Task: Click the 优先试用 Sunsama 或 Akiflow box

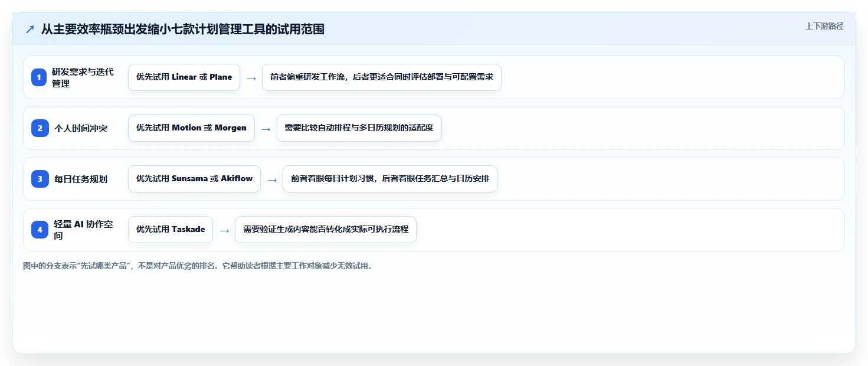Action: [194, 179]
